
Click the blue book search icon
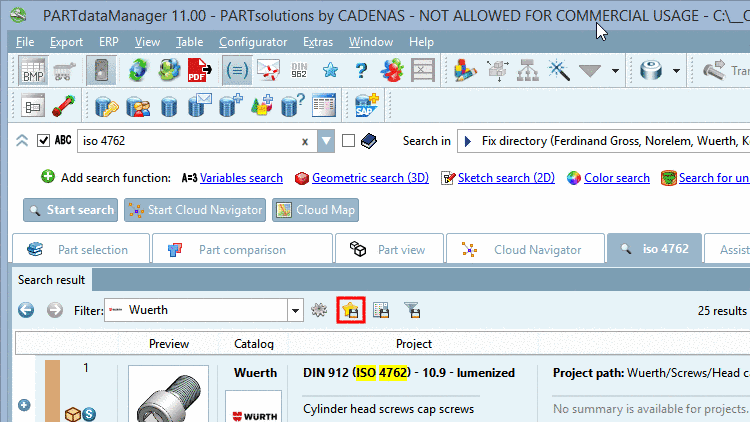coord(369,141)
